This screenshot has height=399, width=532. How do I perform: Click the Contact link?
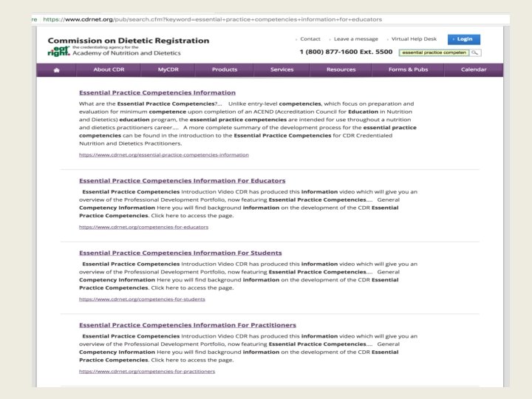point(310,39)
